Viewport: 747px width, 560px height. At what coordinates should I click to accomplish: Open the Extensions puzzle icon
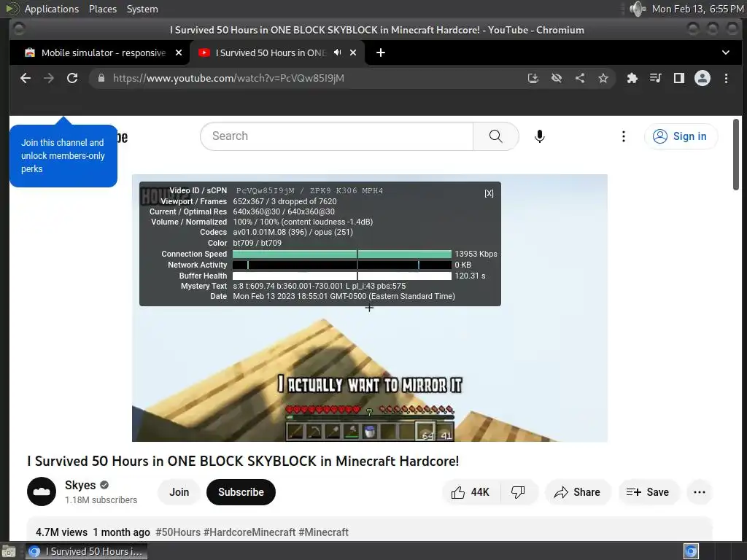(632, 78)
